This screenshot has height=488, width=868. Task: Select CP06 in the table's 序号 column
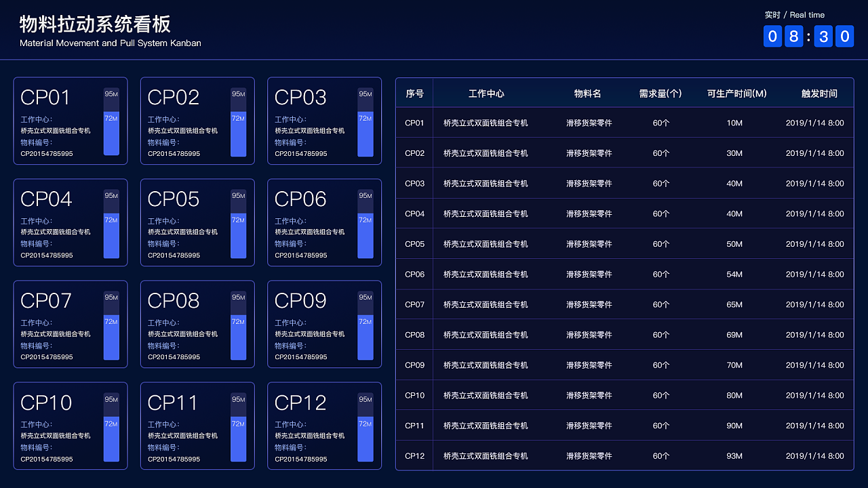(x=414, y=274)
